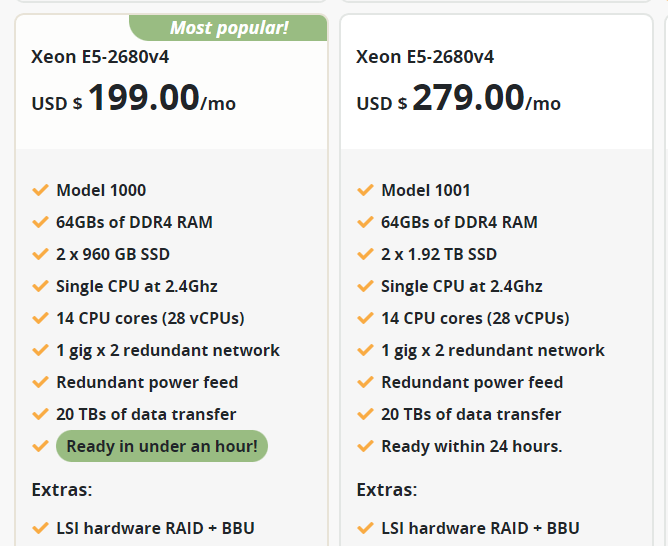Click Ready within 24 hours text
Screen dimensions: 668x546
tap(471, 446)
